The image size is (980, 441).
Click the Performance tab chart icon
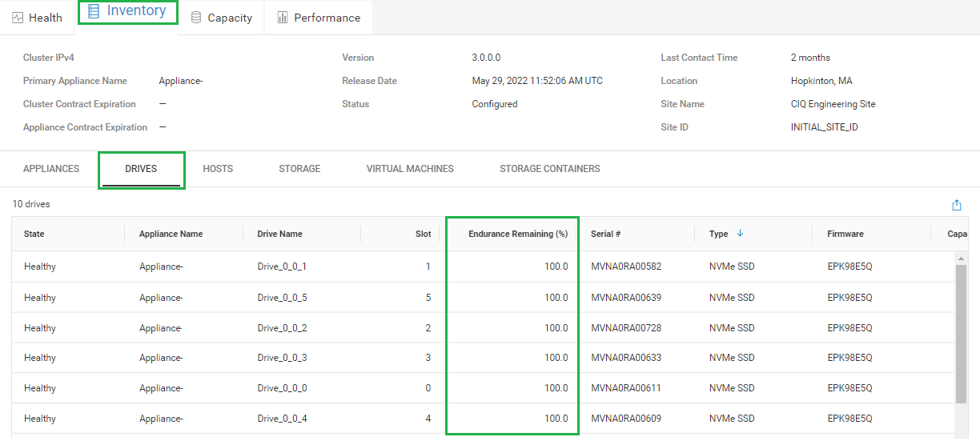[283, 18]
